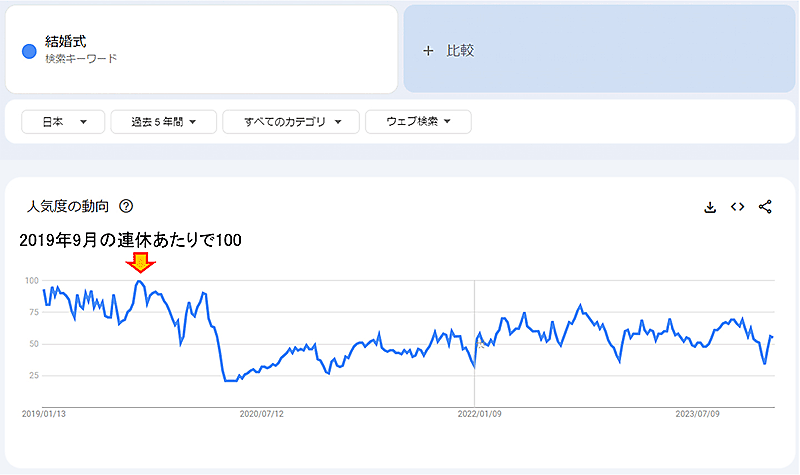Click the 2020/07/12 date label

click(262, 412)
